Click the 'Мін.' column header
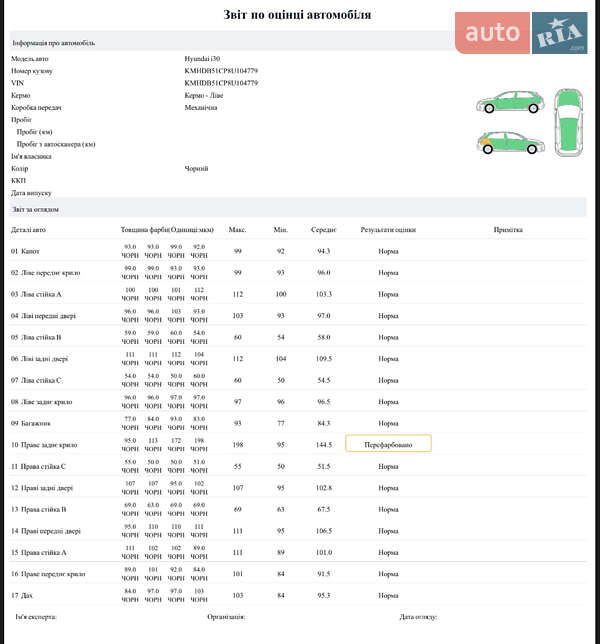 point(281,230)
